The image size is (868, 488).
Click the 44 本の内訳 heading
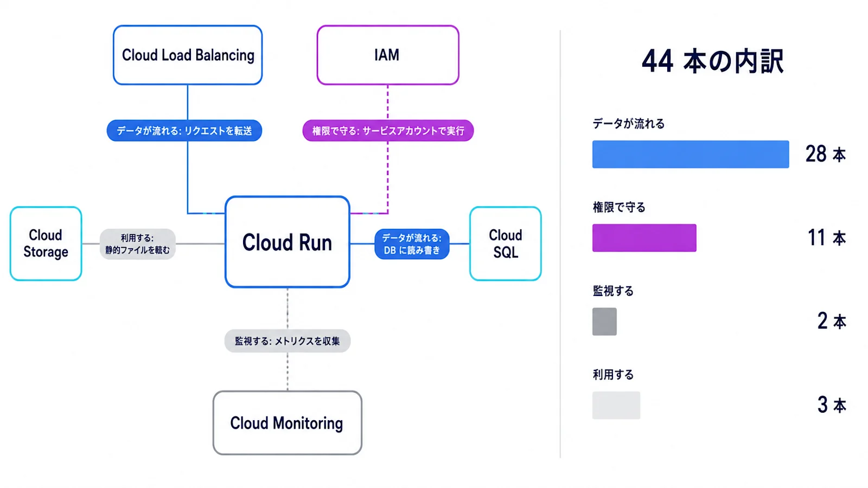(712, 61)
